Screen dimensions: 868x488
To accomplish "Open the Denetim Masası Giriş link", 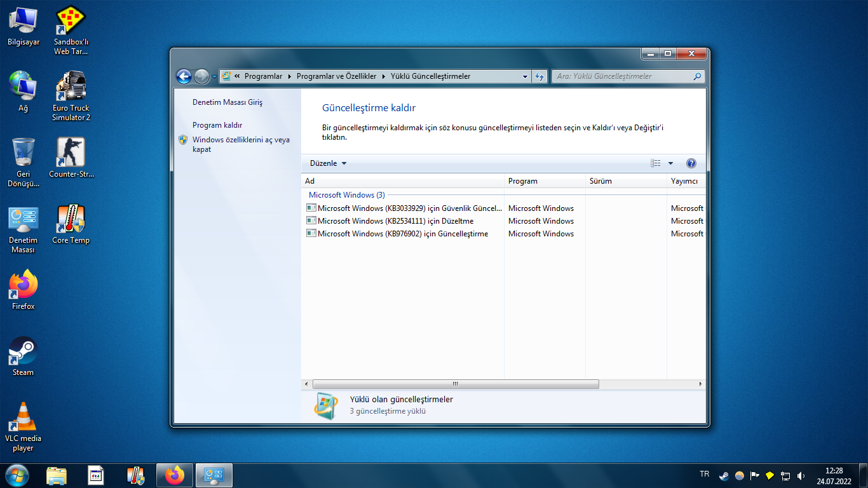I will pyautogui.click(x=227, y=102).
